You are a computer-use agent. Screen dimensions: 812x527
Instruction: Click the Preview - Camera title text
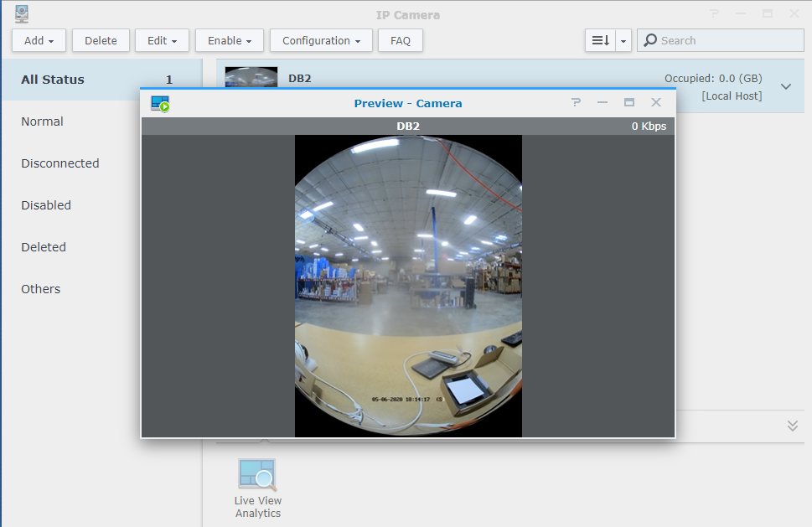click(x=408, y=103)
